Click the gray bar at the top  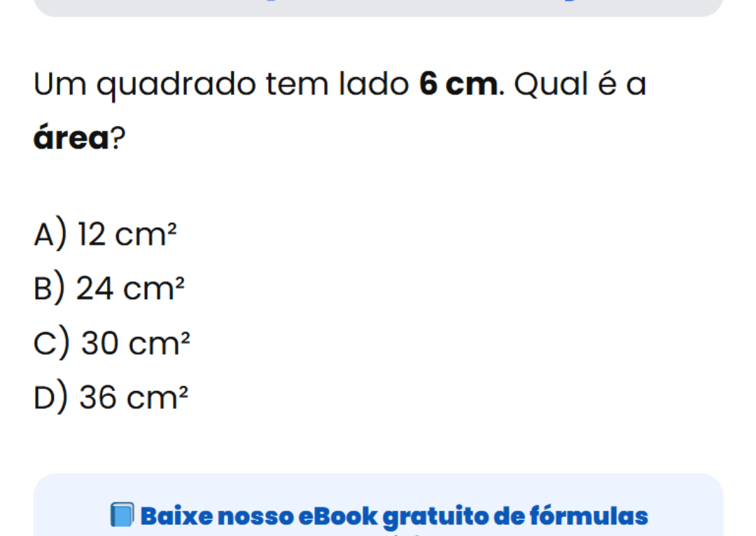tap(378, 7)
